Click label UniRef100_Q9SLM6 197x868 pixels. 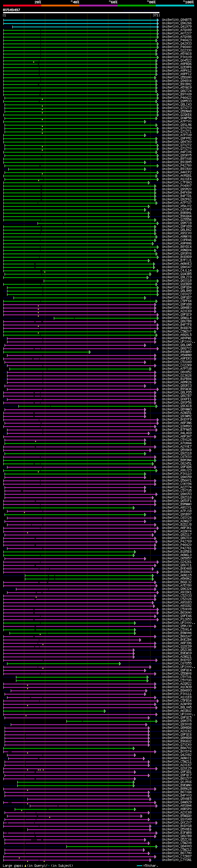177,125
